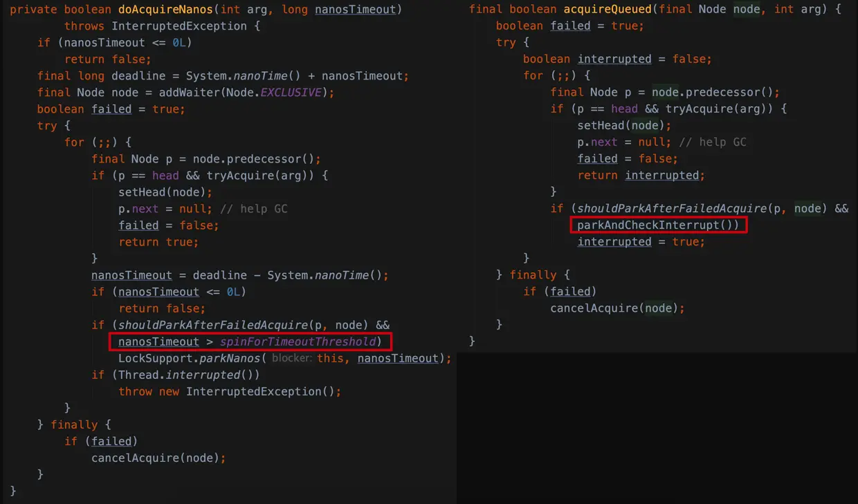The height and width of the screenshot is (504, 858).
Task: Select the red-boxed spinForTimeoutThreshold condition
Action: (250, 342)
